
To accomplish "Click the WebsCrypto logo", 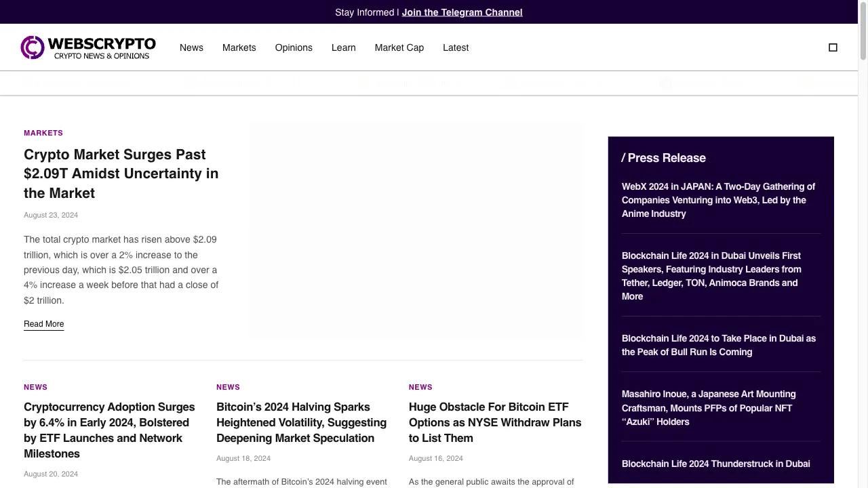I will tap(88, 47).
